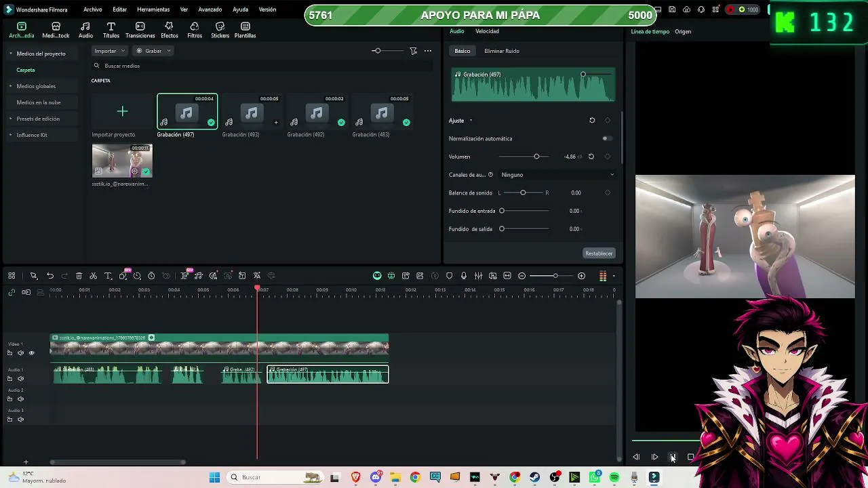Toggle visibility eye of Video 1 track
868x488 pixels.
pyautogui.click(x=31, y=353)
